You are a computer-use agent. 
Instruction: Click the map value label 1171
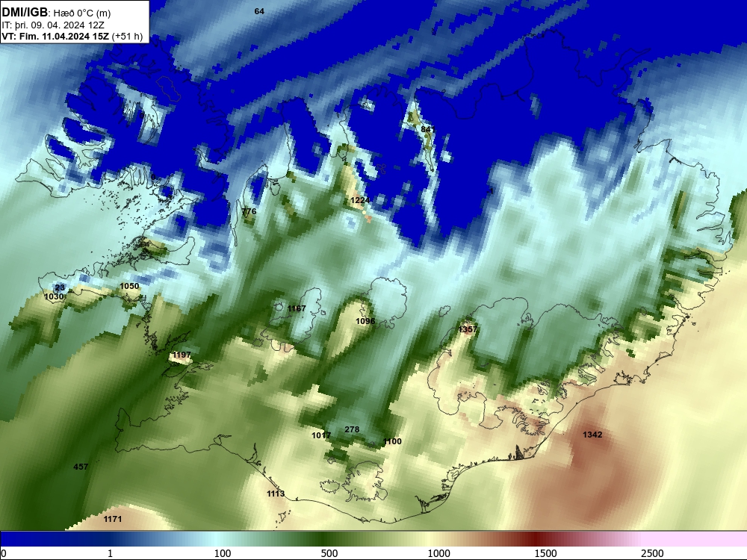tap(113, 520)
